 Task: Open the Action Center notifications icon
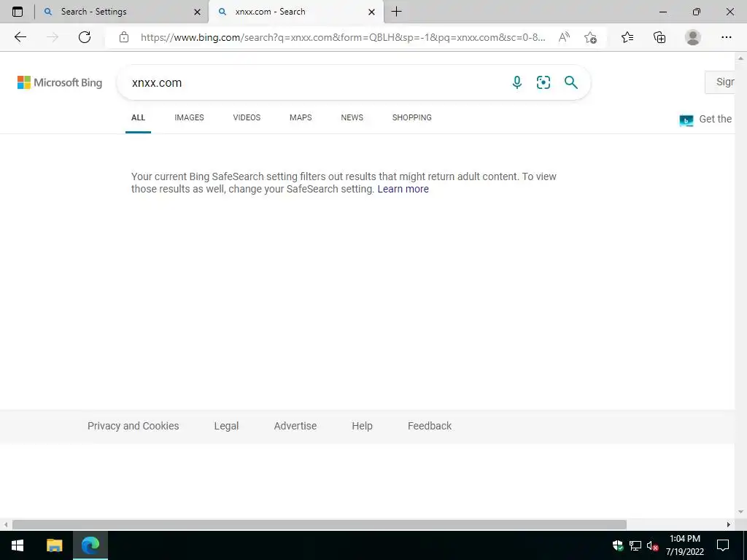click(723, 545)
